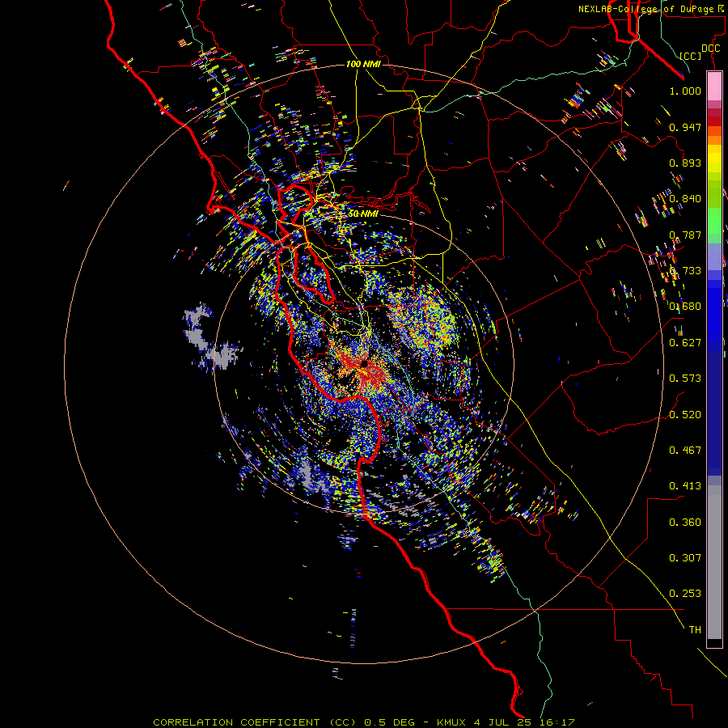Click the 4 JUL 25 16:17 timestamp

[x=524, y=722]
